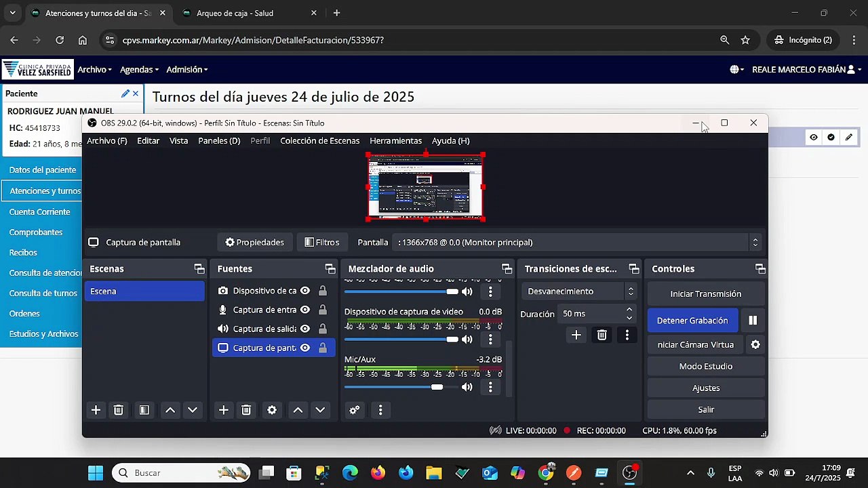Lock the Dispositivo de ca source

point(323,291)
